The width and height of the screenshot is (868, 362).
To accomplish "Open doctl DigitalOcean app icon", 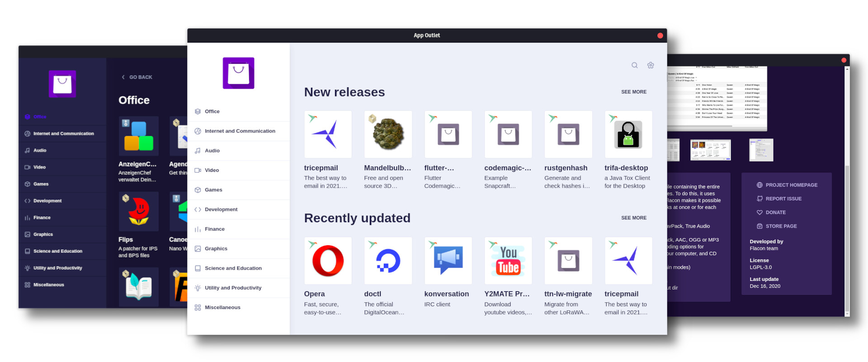I will click(x=388, y=261).
